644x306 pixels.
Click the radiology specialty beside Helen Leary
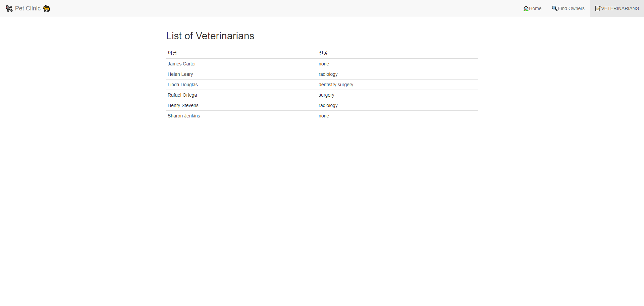[328, 74]
